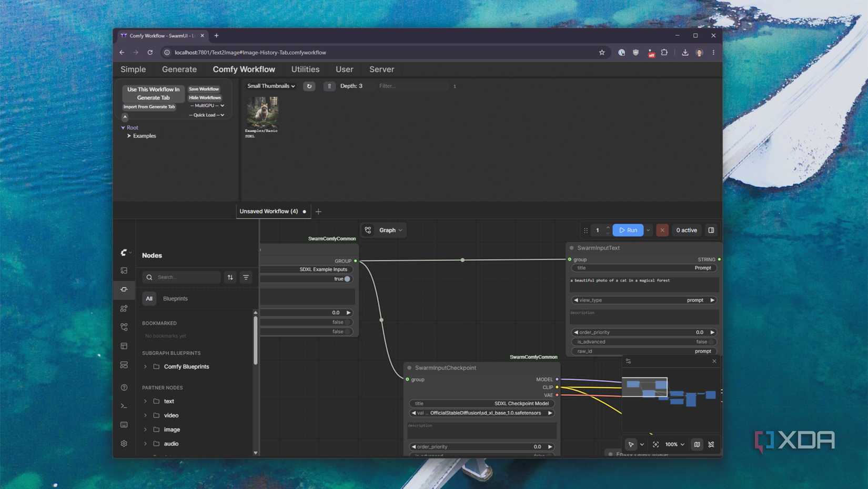Toggle is_advanced in SwarmInputText node
The width and height of the screenshot is (868, 489).
pos(711,342)
